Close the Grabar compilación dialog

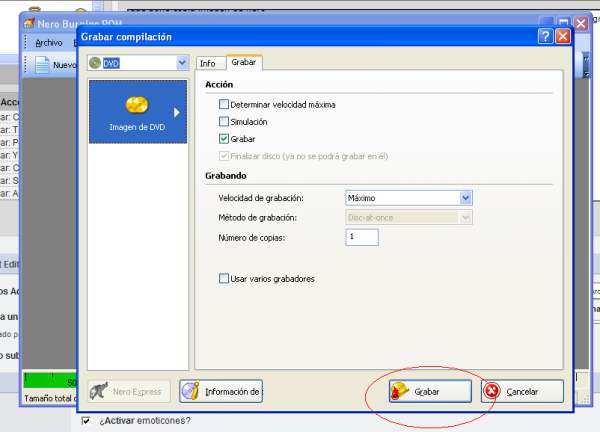(563, 37)
